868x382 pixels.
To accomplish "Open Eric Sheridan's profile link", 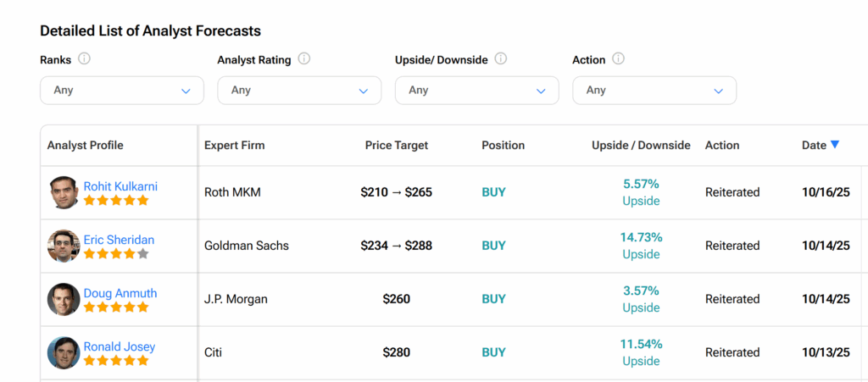I will click(x=119, y=240).
